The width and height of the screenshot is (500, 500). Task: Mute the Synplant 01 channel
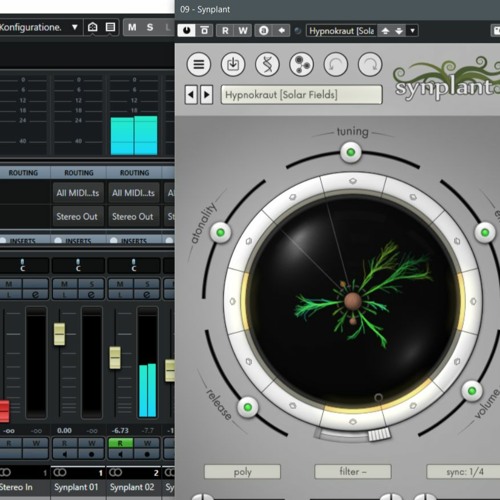point(65,284)
